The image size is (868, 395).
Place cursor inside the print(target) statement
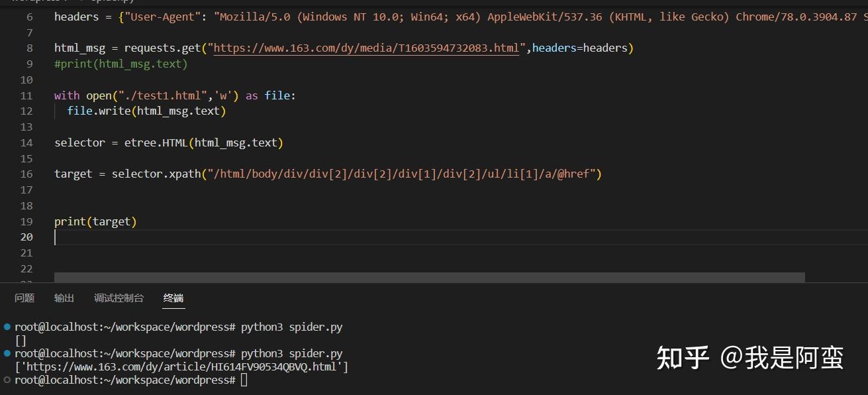coord(95,221)
